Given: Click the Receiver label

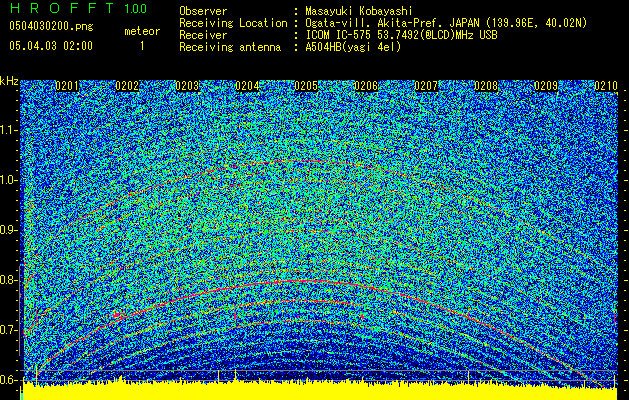Looking at the screenshot, I should 203,35.
